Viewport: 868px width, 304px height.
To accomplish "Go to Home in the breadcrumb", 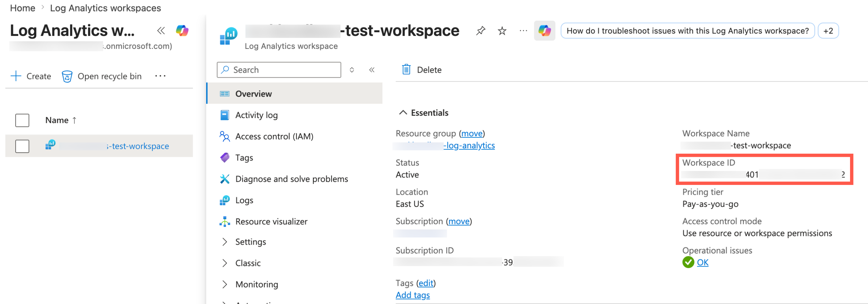I will pyautogui.click(x=23, y=8).
